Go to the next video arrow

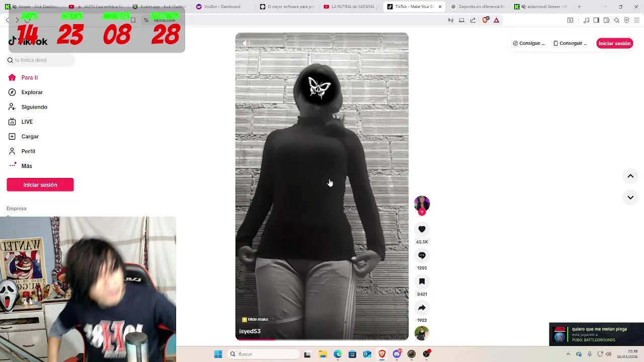click(x=630, y=198)
